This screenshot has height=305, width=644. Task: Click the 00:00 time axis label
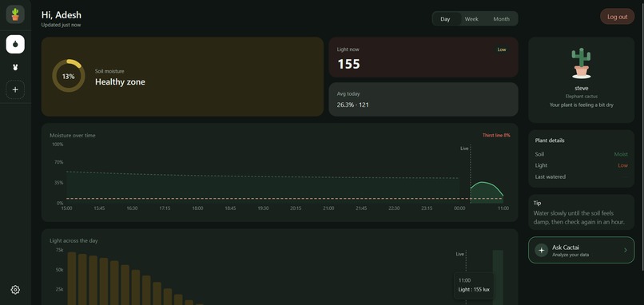459,208
